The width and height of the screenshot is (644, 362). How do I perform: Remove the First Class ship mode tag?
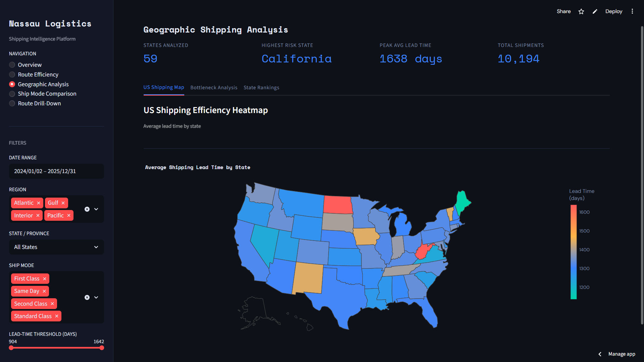45,278
